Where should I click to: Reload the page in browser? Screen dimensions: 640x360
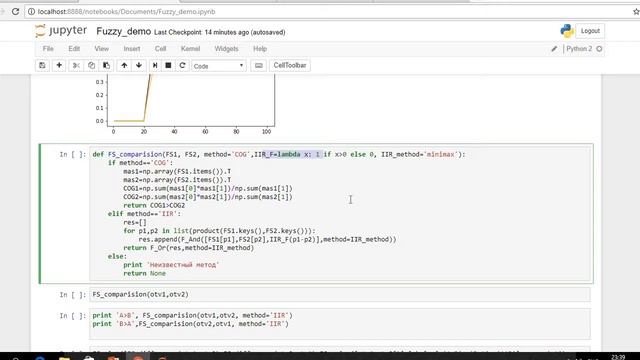[16, 11]
